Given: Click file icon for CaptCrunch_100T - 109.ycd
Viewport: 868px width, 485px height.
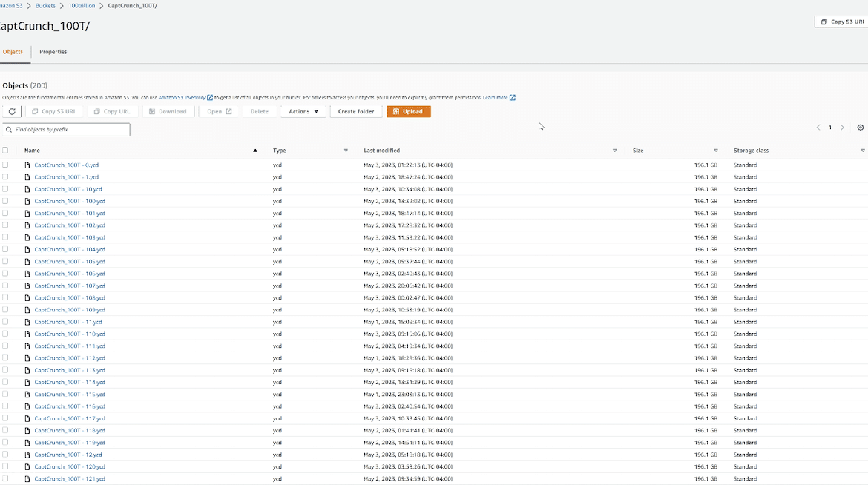Looking at the screenshot, I should click(x=27, y=310).
